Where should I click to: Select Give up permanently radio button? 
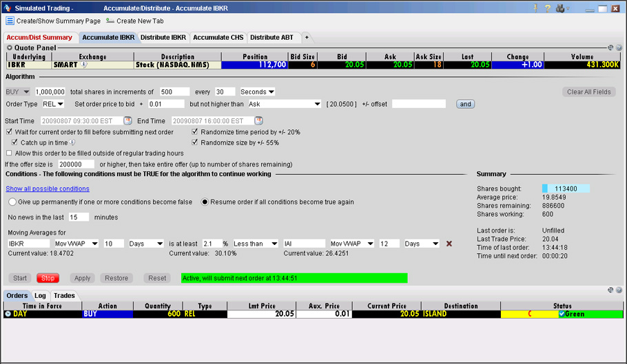pos(12,202)
